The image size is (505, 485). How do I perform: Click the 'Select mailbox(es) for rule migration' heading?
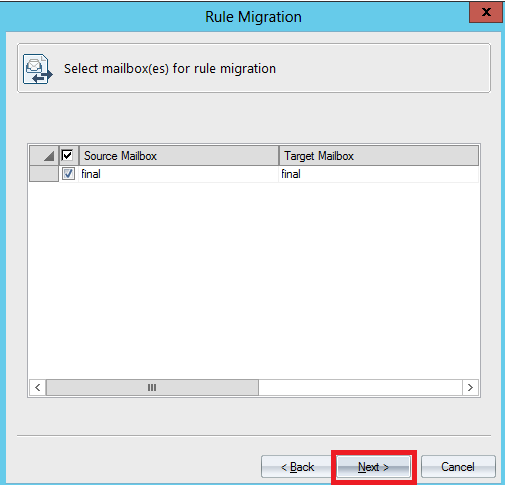[170, 69]
